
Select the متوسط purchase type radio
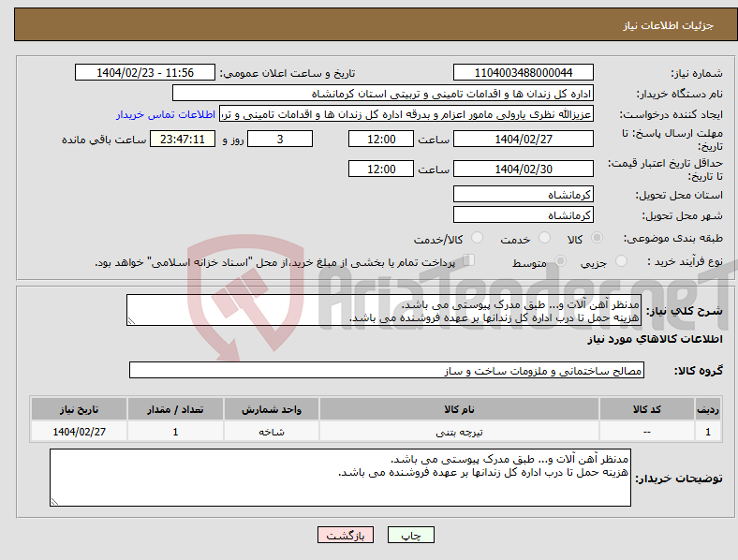click(x=560, y=261)
